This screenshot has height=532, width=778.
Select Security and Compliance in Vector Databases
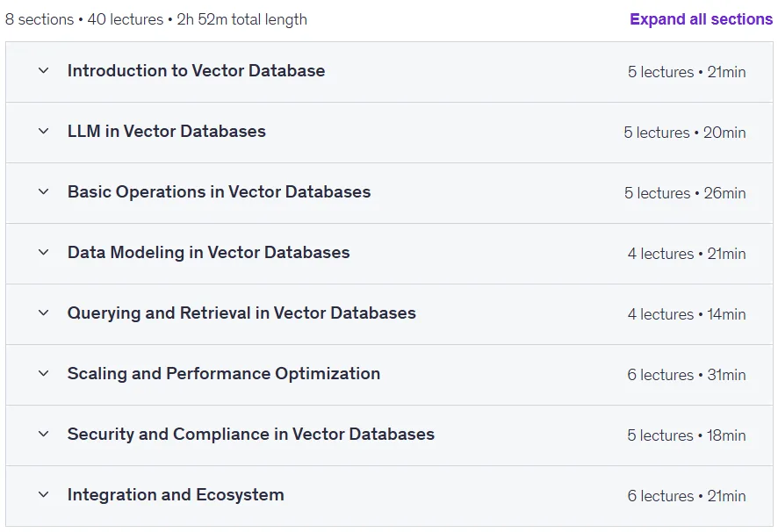tap(251, 435)
